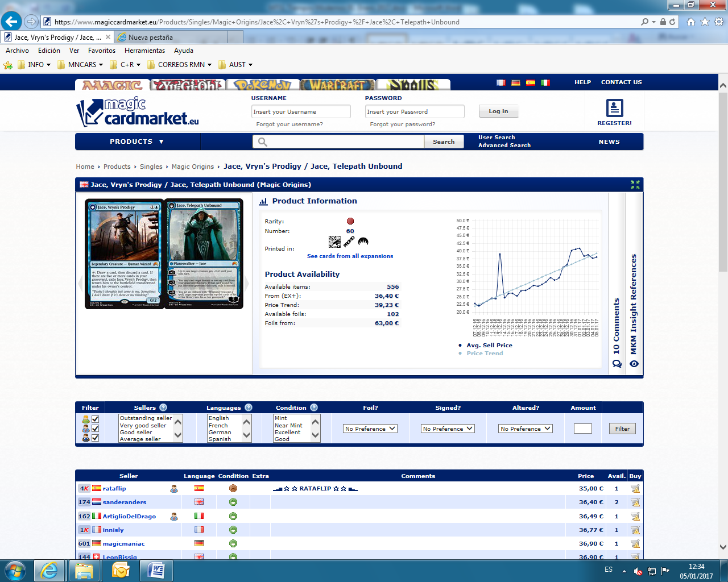Click the buy cart icon for rataflip
The width and height of the screenshot is (728, 582).
coord(635,488)
